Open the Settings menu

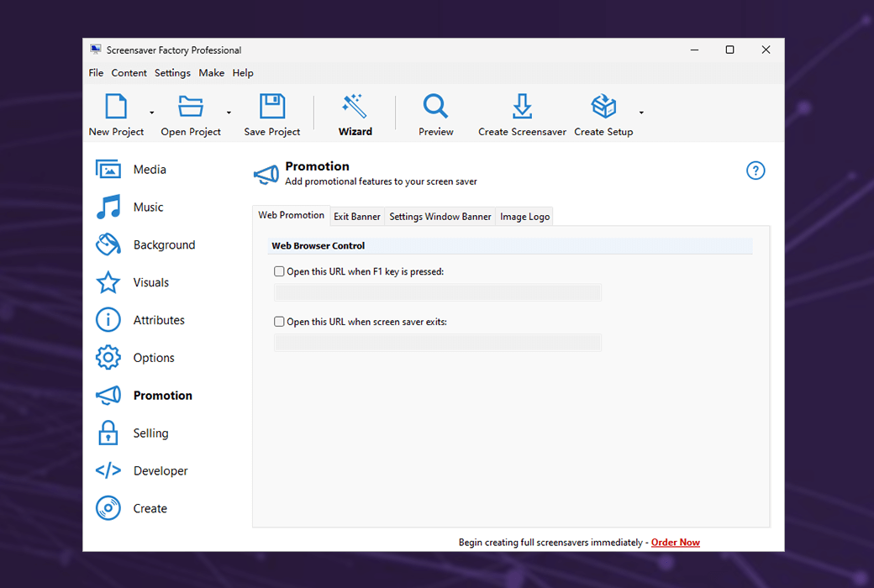[x=172, y=73]
